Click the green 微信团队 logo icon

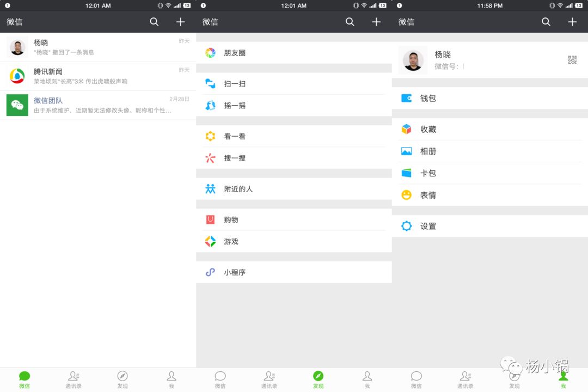pos(17,105)
